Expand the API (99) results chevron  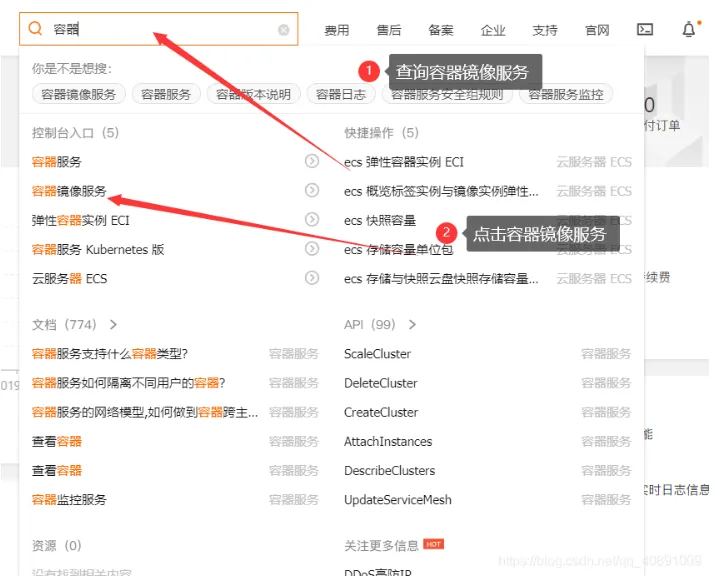point(412,325)
